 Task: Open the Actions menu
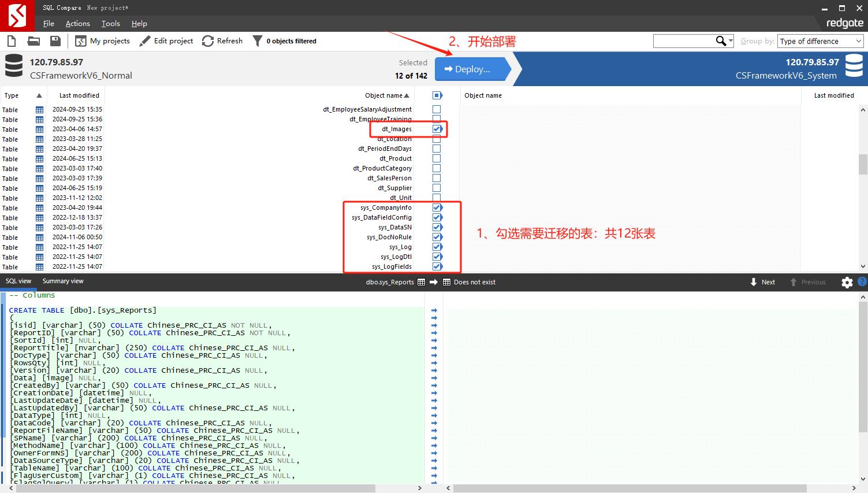click(77, 23)
